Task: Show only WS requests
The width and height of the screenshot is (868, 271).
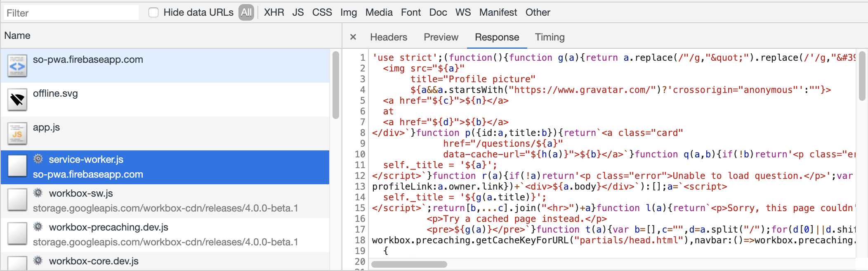Action: (463, 12)
